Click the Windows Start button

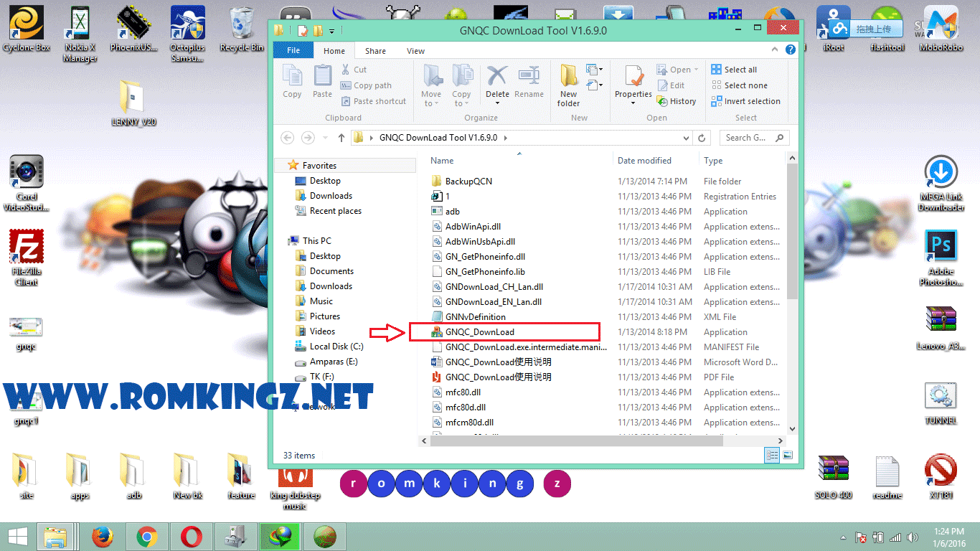17,536
